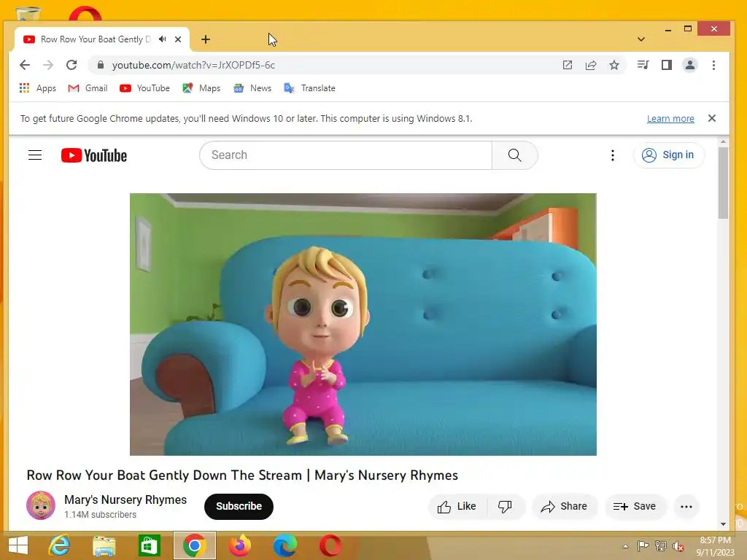Viewport: 747px width, 560px height.
Task: Open YouTube settings three-dot menu
Action: click(x=613, y=155)
